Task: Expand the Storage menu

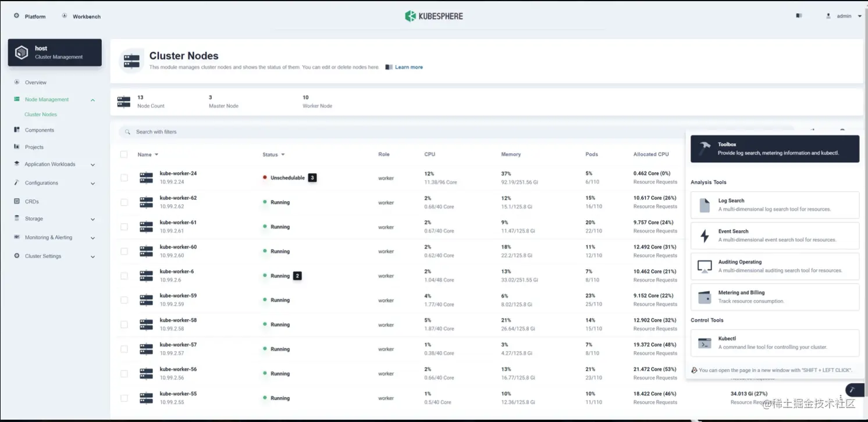Action: 93,219
